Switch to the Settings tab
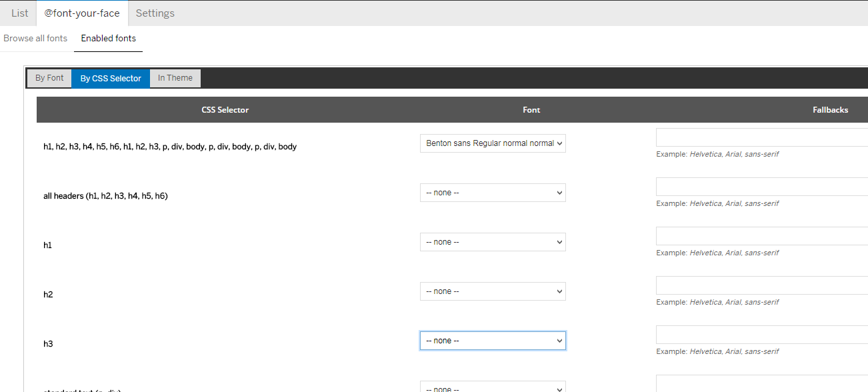This screenshot has height=392, width=868. (155, 13)
